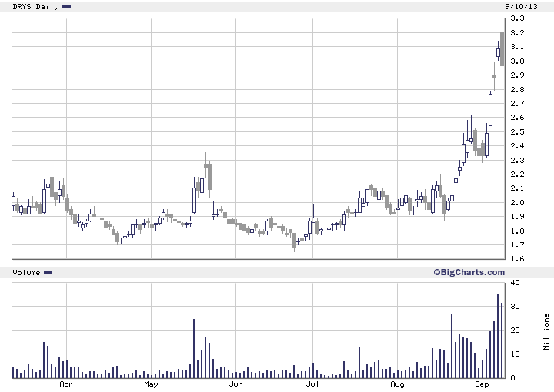Click the DRYS Daily legend color marker
554x392 pixels.
[x=66, y=6]
